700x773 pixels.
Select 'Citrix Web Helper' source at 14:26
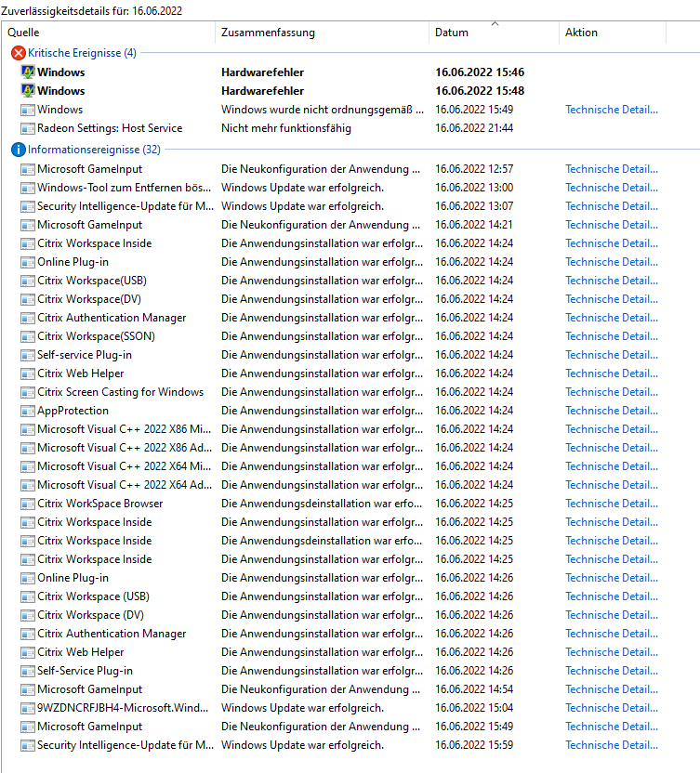coord(80,652)
